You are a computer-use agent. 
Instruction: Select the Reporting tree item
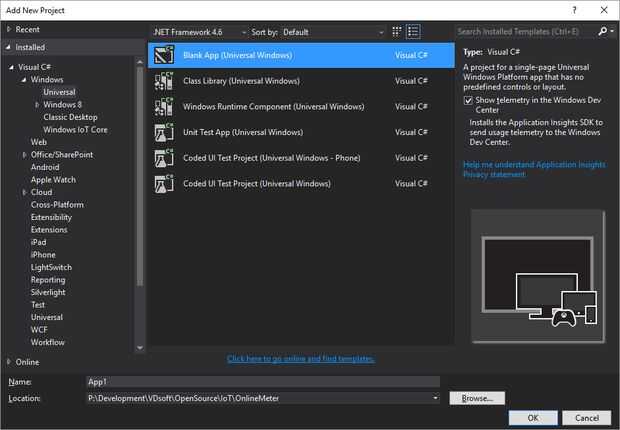coord(48,280)
